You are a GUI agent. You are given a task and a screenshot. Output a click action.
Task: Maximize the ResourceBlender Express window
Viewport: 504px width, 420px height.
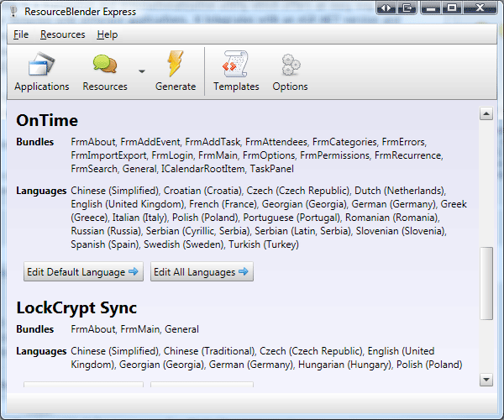pyautogui.click(x=452, y=8)
